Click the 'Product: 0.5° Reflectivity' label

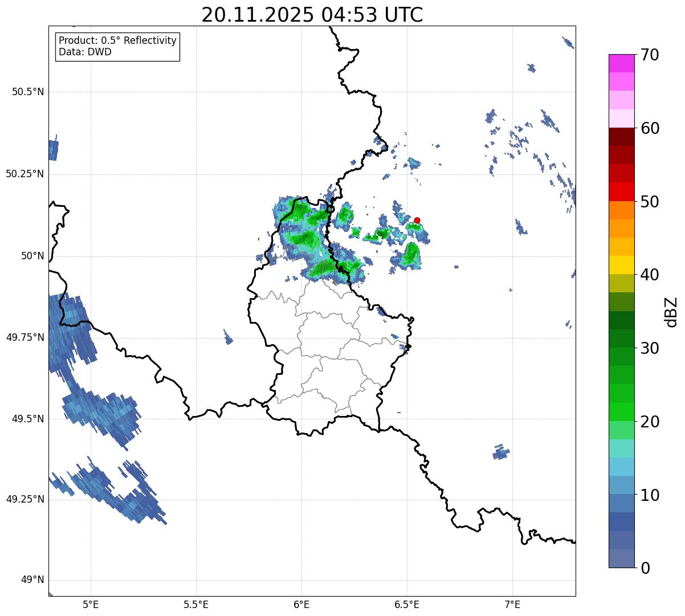117,41
